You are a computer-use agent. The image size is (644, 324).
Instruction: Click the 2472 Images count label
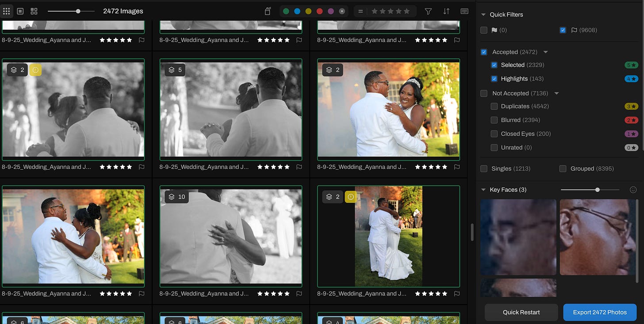click(x=123, y=11)
